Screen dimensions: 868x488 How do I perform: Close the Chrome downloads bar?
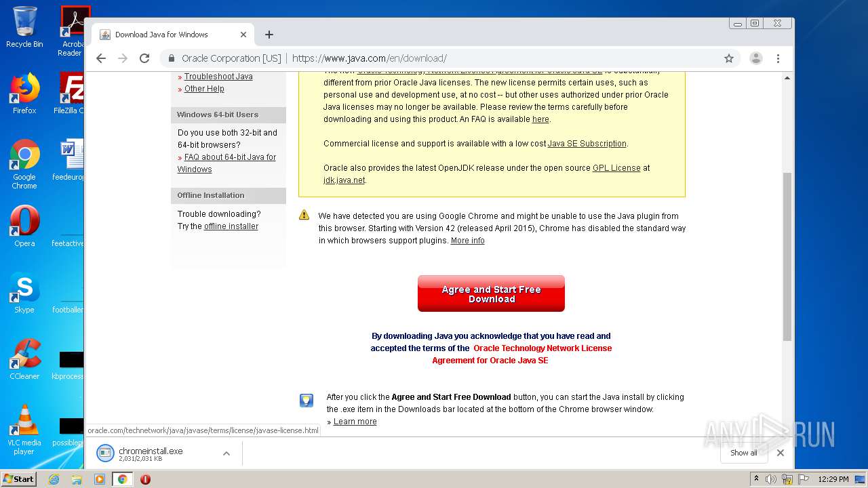(781, 453)
